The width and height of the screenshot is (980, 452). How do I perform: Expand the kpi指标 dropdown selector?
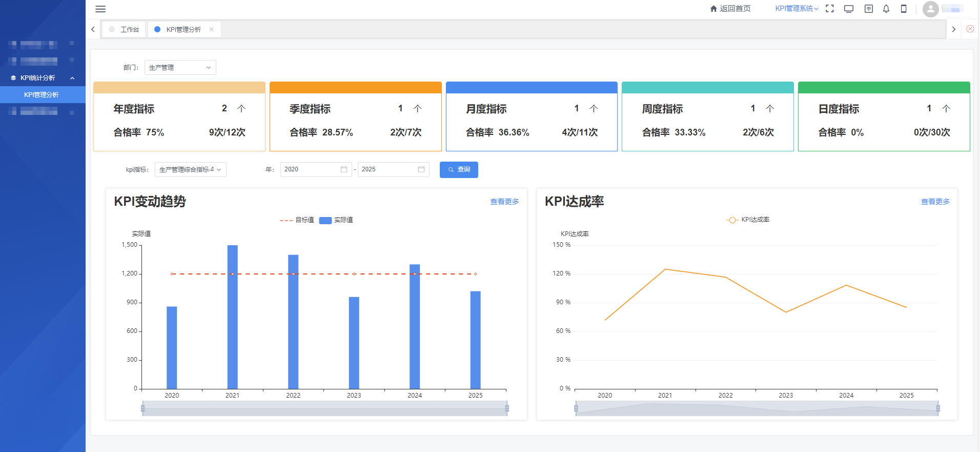click(190, 170)
